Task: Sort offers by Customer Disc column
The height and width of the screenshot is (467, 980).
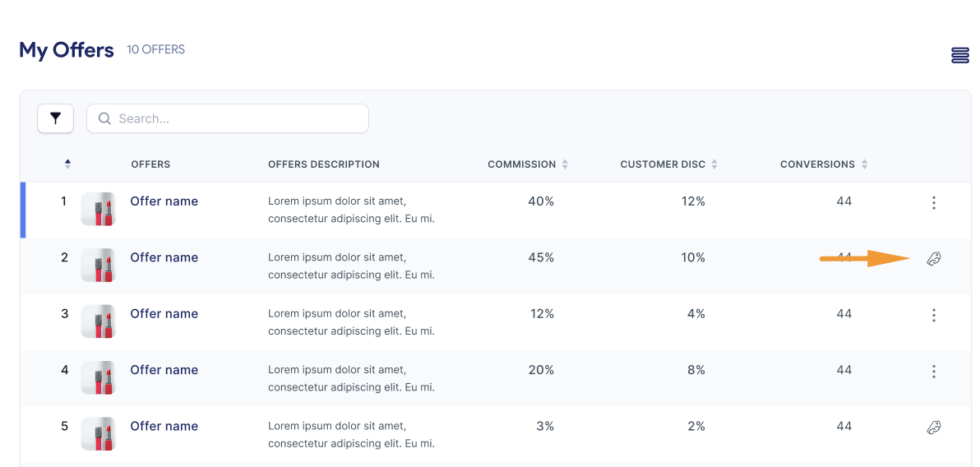Action: pyautogui.click(x=714, y=164)
